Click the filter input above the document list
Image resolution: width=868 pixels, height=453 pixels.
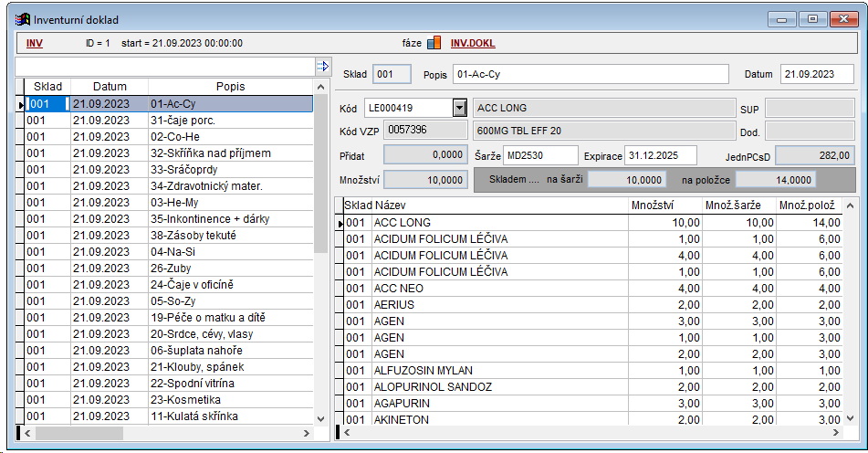[x=164, y=66]
